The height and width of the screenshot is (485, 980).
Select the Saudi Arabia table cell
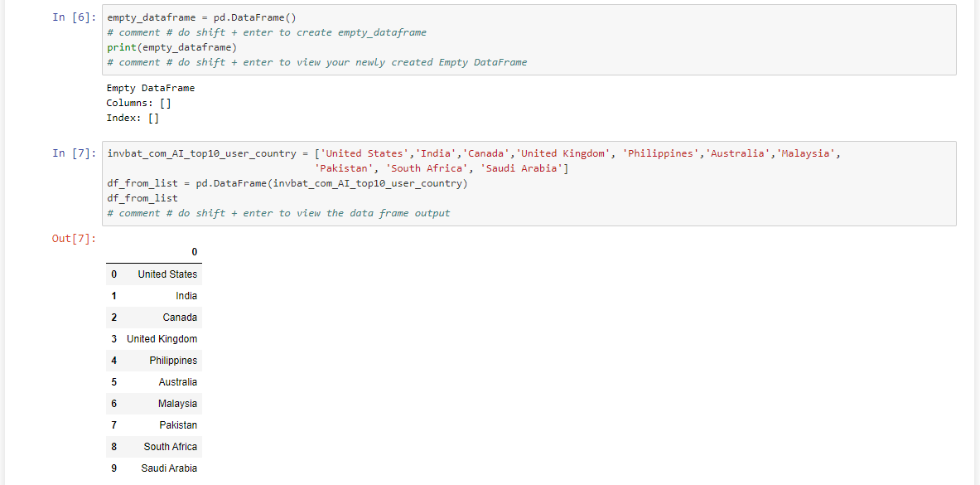pyautogui.click(x=169, y=468)
